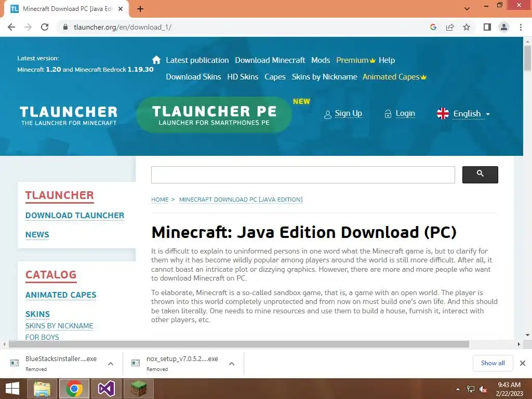Reload the page with refresh icon

coord(45,27)
